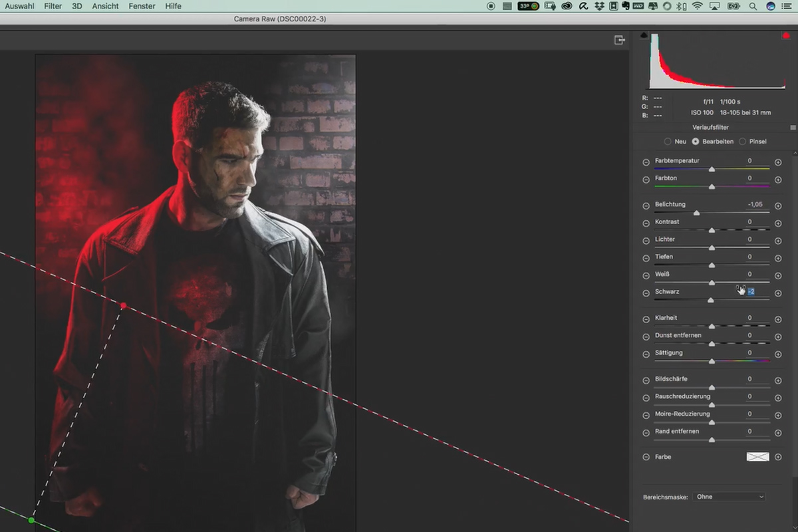Open the Fenster menu
The width and height of the screenshot is (798, 532).
pyautogui.click(x=142, y=6)
